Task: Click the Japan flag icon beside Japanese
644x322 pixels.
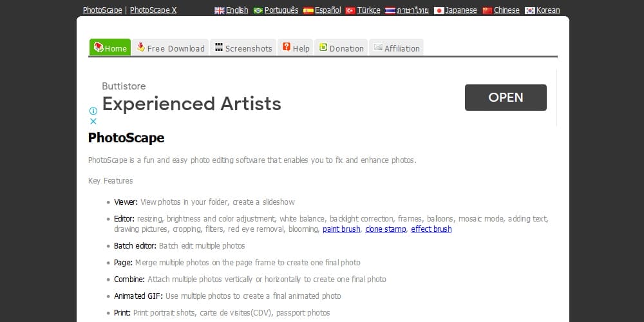Action: pyautogui.click(x=439, y=11)
